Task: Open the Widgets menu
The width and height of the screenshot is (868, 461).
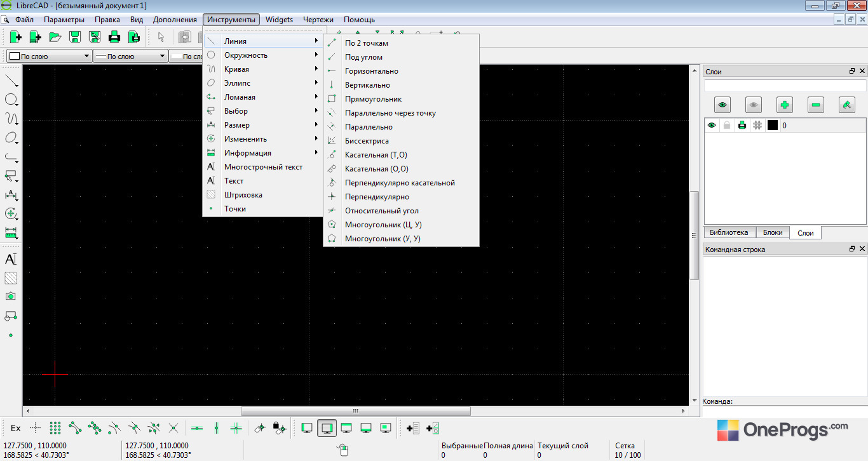Action: (x=280, y=20)
